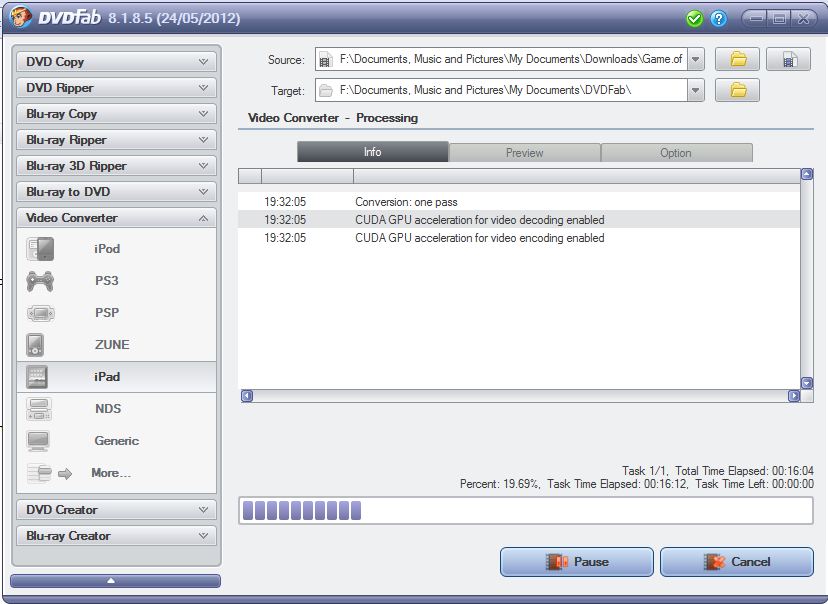828x604 pixels.
Task: Expand DVD Ripper section
Action: coord(116,88)
